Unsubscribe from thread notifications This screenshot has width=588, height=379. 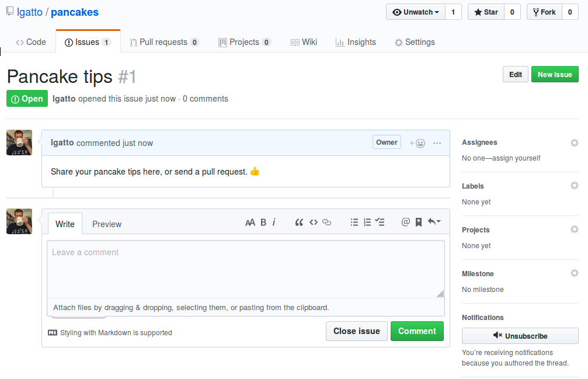click(x=519, y=335)
